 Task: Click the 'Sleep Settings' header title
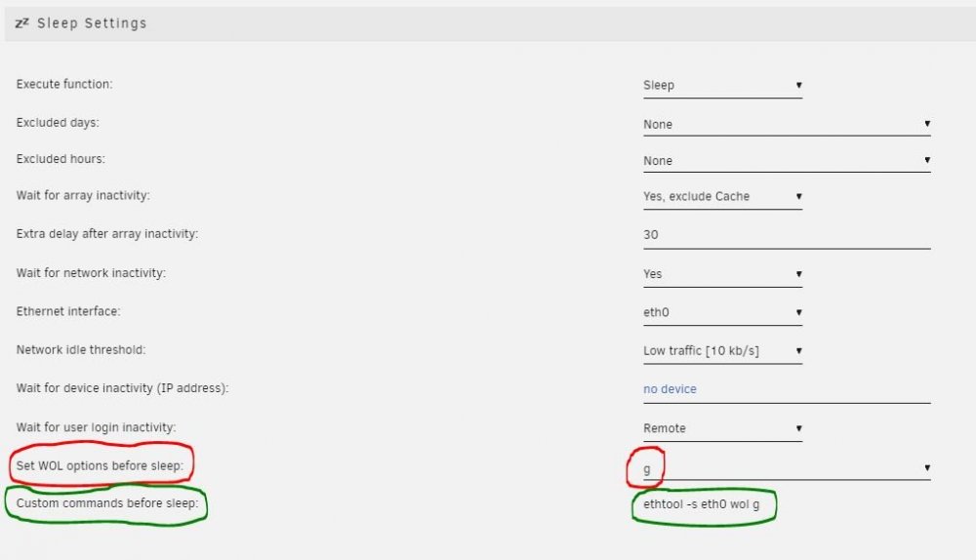tap(92, 23)
